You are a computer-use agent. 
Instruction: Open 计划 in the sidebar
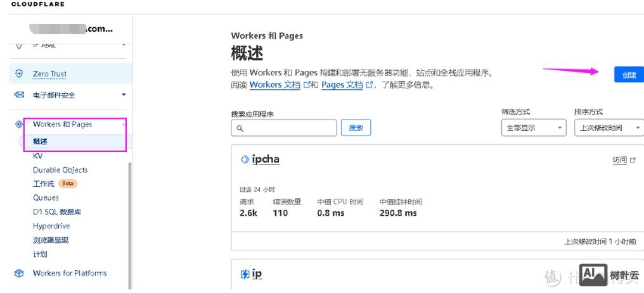[41, 254]
